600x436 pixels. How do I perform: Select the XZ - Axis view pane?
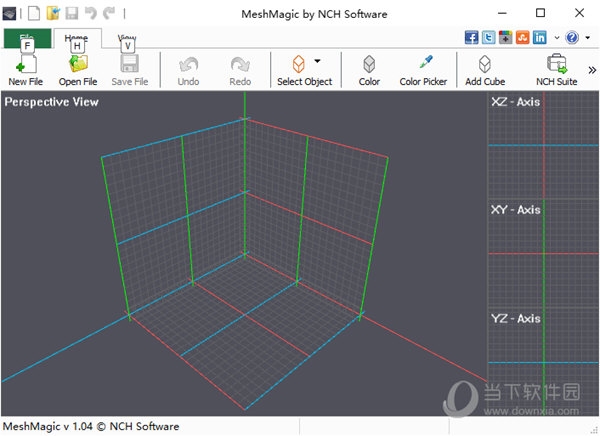coord(543,145)
